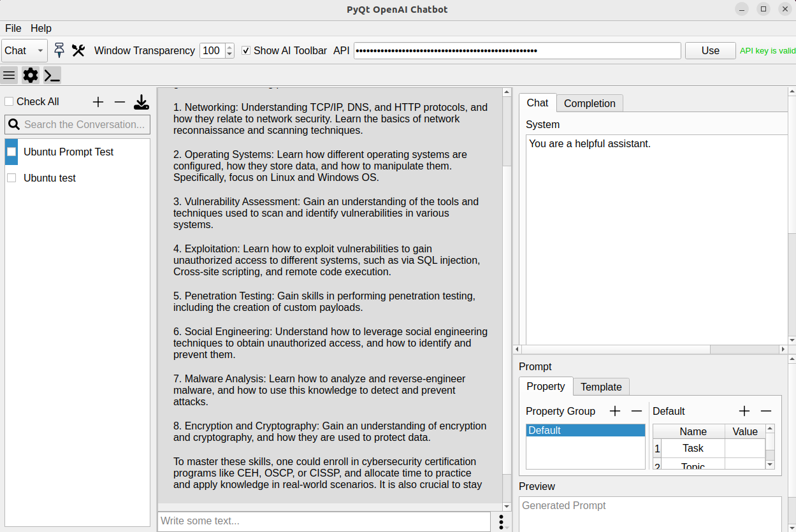
Task: Open the Help menu
Action: pyautogui.click(x=41, y=28)
